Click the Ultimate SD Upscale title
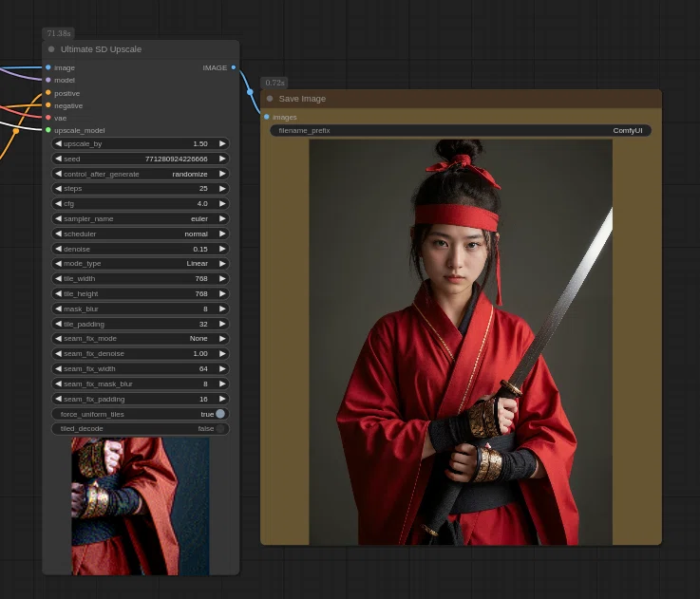 pyautogui.click(x=101, y=49)
